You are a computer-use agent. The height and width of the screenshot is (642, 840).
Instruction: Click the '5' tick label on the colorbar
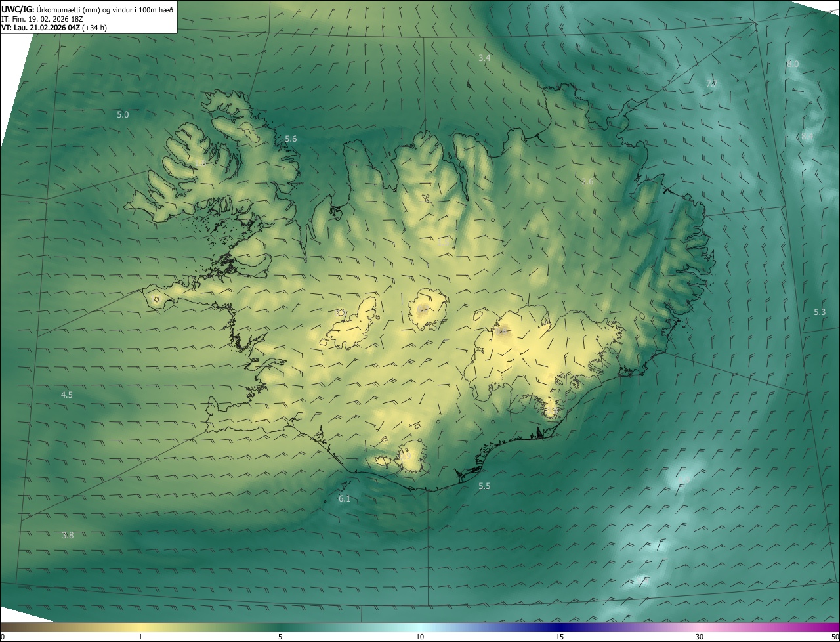[x=280, y=637]
